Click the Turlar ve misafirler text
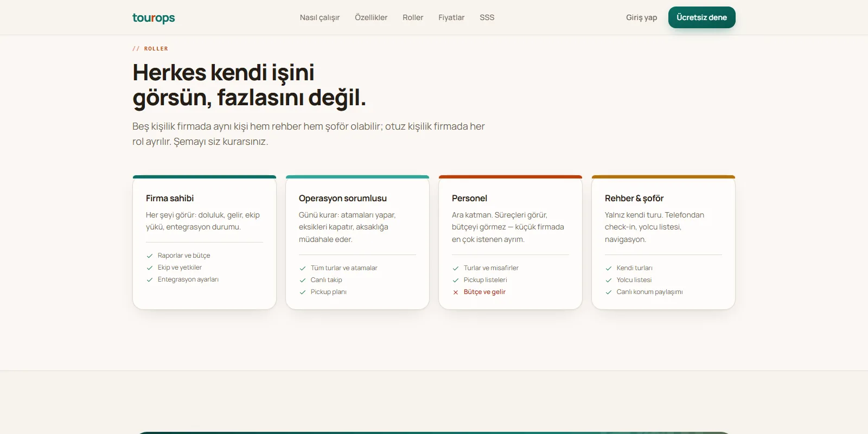 pos(491,268)
